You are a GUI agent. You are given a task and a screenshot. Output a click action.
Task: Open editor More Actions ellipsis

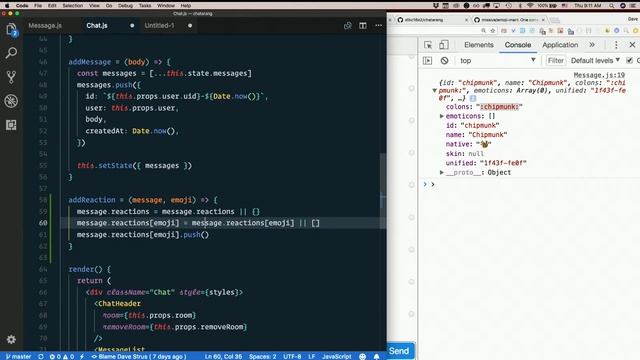378,26
